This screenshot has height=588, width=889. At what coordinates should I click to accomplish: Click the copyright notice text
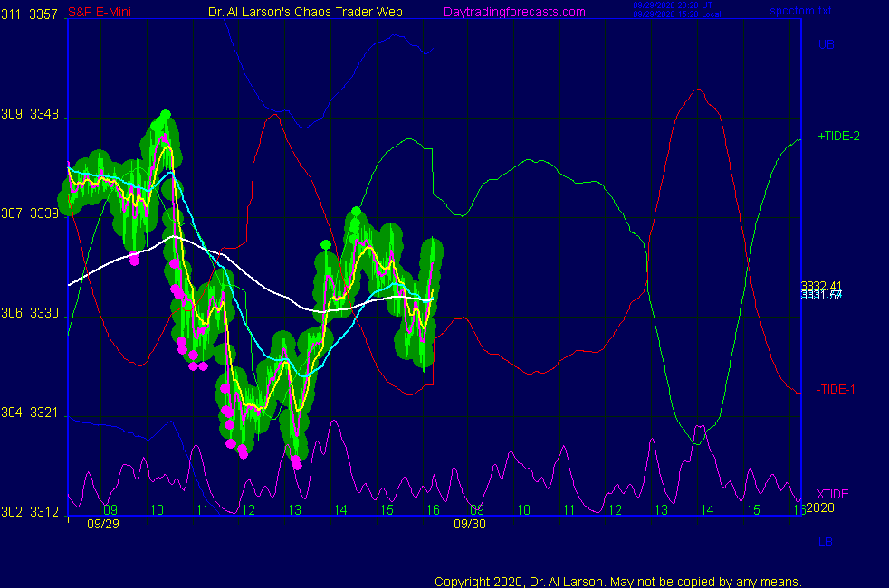click(618, 581)
